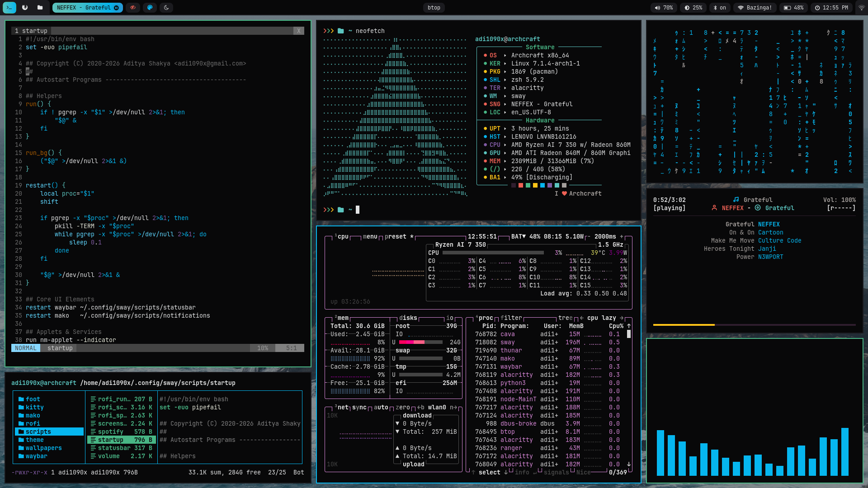Viewport: 868px width, 488px height.
Task: Toggle the disks view in btop
Action: click(x=408, y=318)
